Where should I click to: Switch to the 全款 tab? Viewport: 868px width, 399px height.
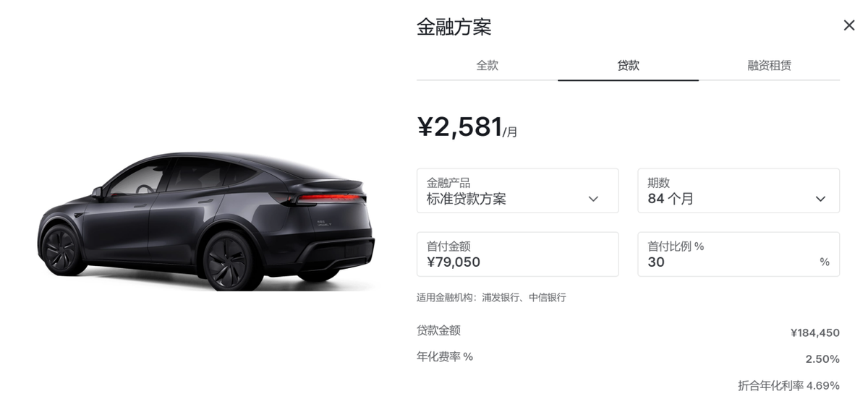click(x=487, y=65)
